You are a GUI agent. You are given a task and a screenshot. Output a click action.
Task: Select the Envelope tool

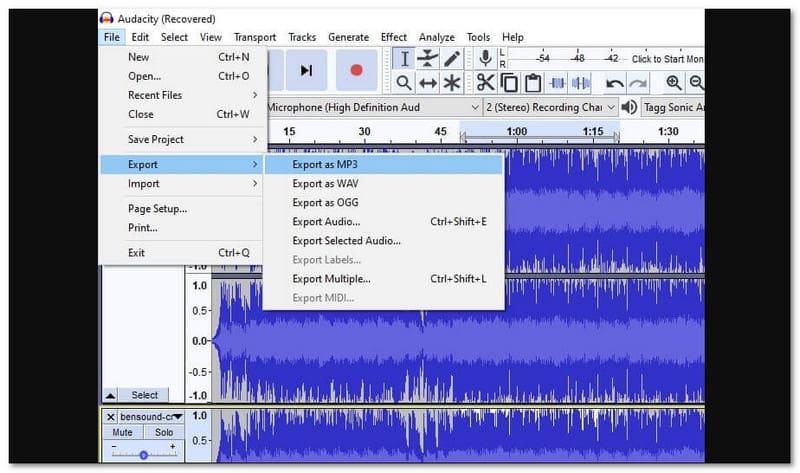pos(428,59)
